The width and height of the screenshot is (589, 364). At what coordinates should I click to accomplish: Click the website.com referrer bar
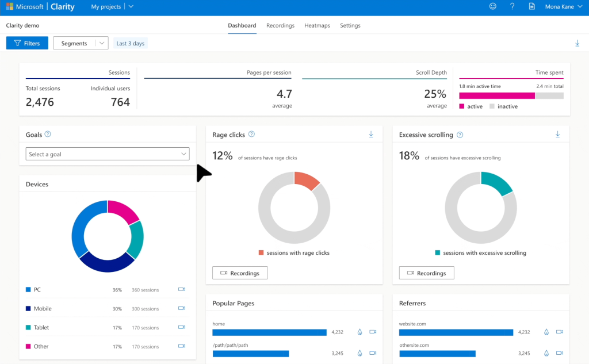(456, 332)
